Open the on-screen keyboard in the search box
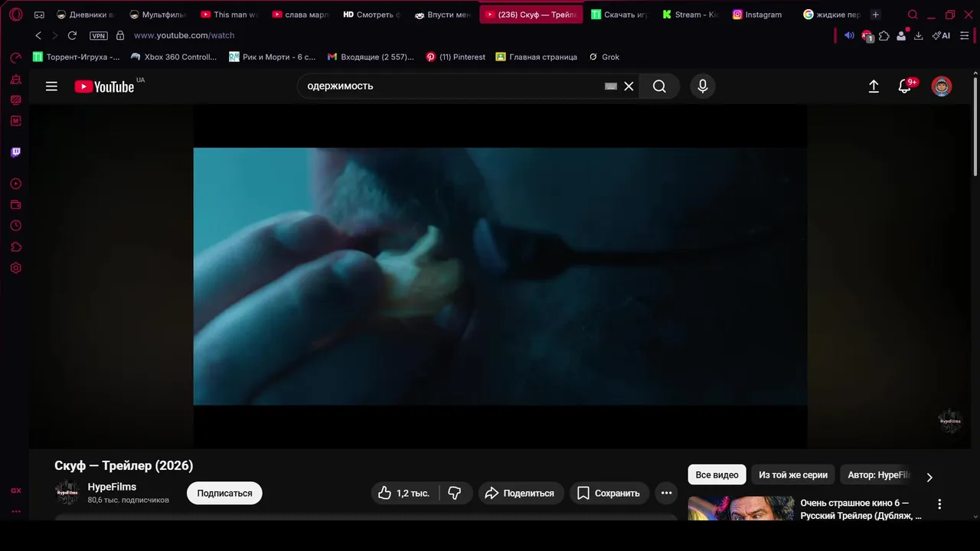The height and width of the screenshot is (551, 980). [x=610, y=86]
